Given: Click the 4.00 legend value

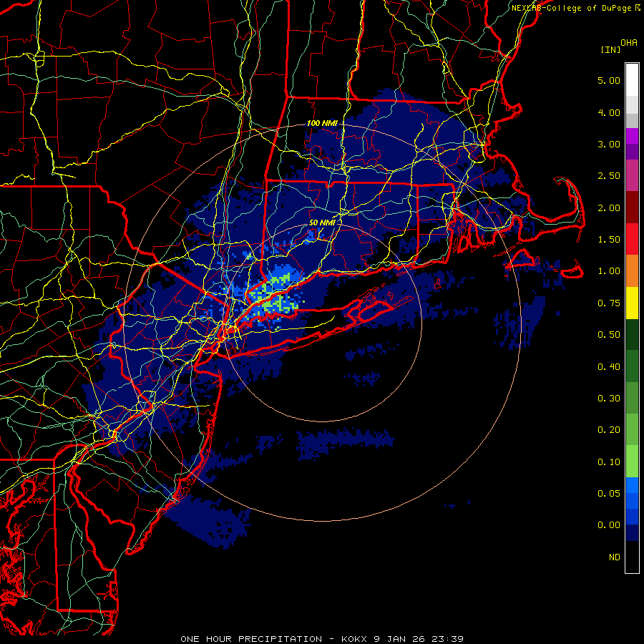Looking at the screenshot, I should click(609, 112).
